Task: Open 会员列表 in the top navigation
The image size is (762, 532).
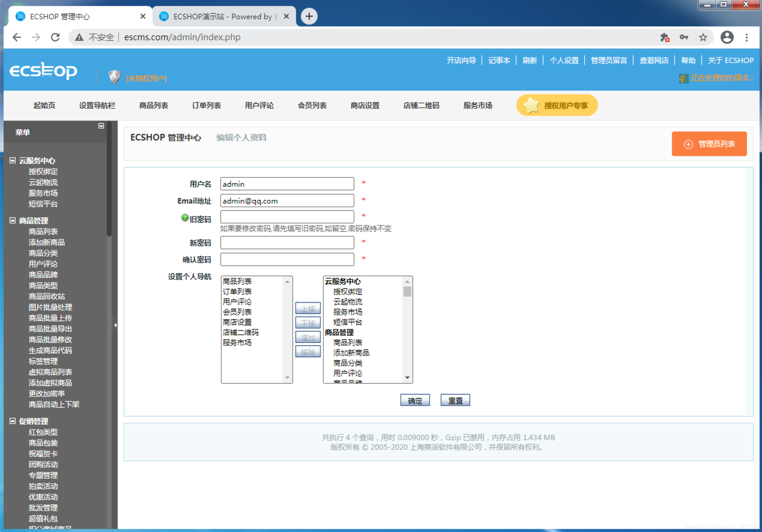Action: click(x=312, y=106)
